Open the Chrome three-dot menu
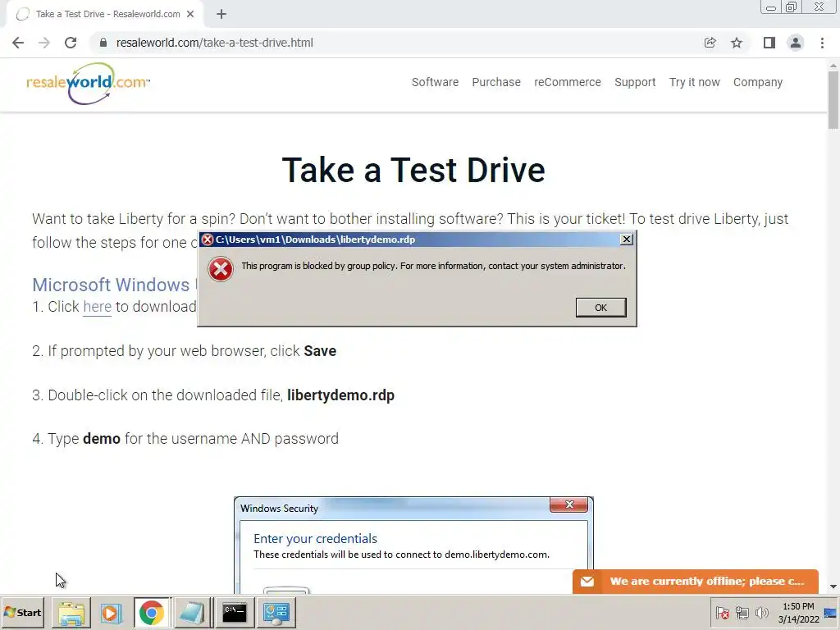The image size is (840, 630). [x=822, y=43]
